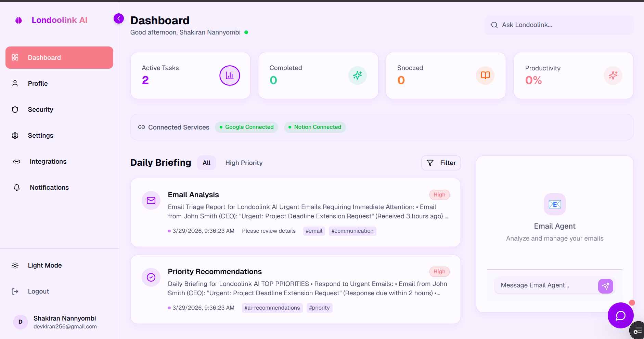Screen dimensions: 644x339
Task: Navigate to Settings
Action: [x=59, y=135]
